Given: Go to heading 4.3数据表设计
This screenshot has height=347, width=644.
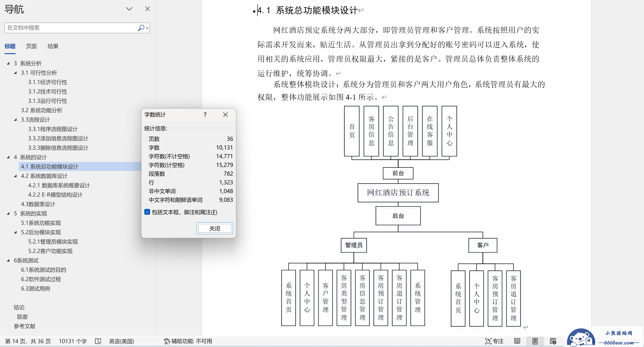Looking at the screenshot, I should pyautogui.click(x=38, y=204).
